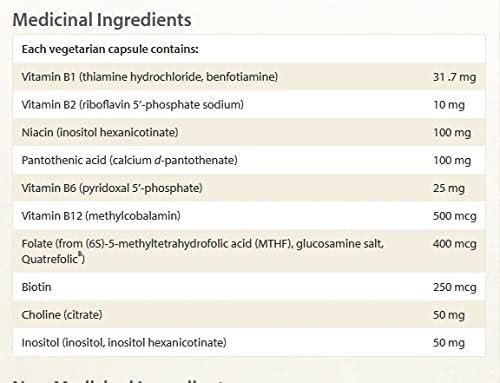Click the Vitamin B6 pyridoxal 5'-phosphate row
The image size is (500, 383).
point(249,188)
